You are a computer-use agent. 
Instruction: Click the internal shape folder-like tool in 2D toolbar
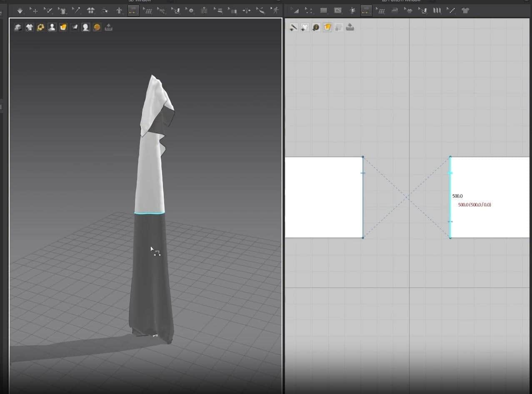pyautogui.click(x=338, y=10)
